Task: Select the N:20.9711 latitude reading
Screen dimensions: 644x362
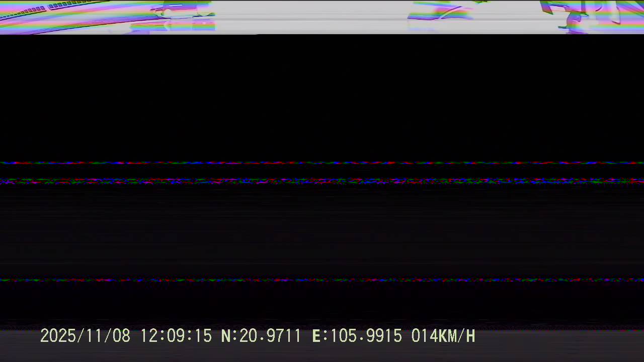Action: click(x=261, y=336)
